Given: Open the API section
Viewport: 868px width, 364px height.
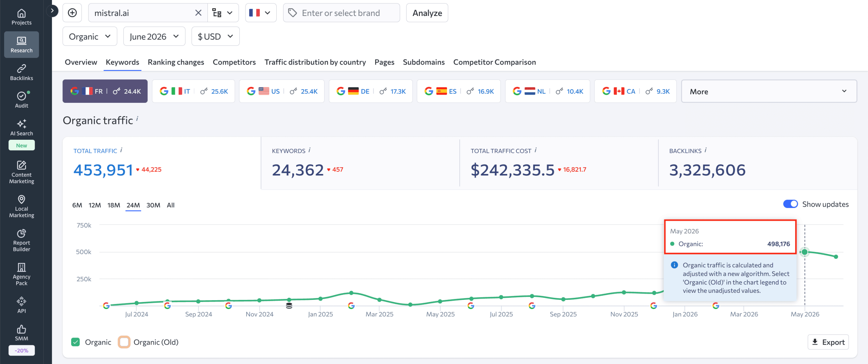Looking at the screenshot, I should click(x=21, y=305).
